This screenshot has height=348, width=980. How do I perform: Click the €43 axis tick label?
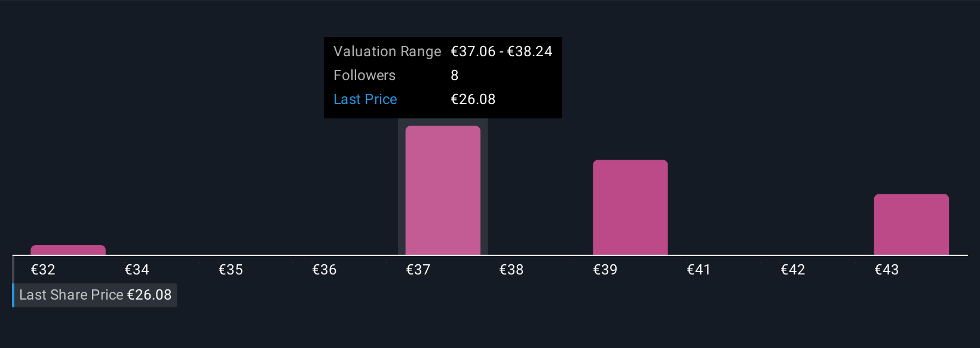pos(887,270)
